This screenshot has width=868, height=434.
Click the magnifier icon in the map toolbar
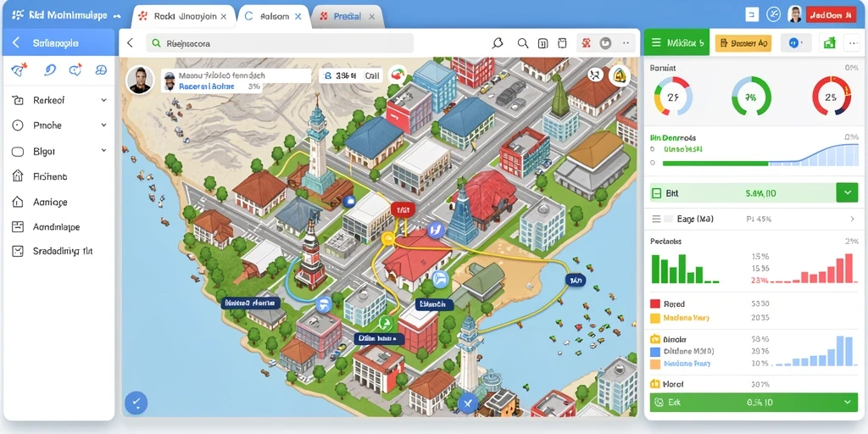pyautogui.click(x=522, y=43)
